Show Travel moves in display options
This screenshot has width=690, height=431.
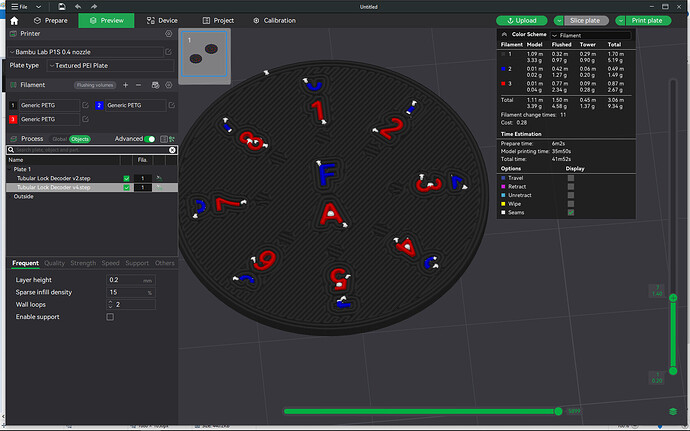(x=571, y=178)
